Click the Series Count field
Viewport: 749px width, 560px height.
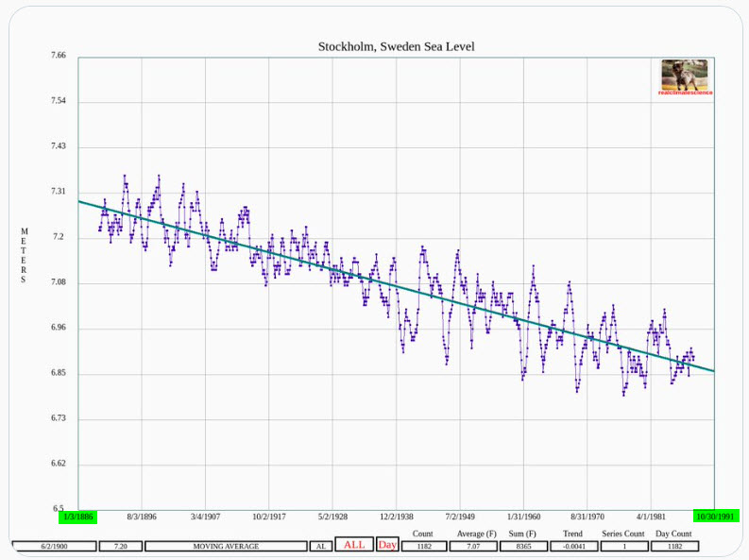(623, 546)
